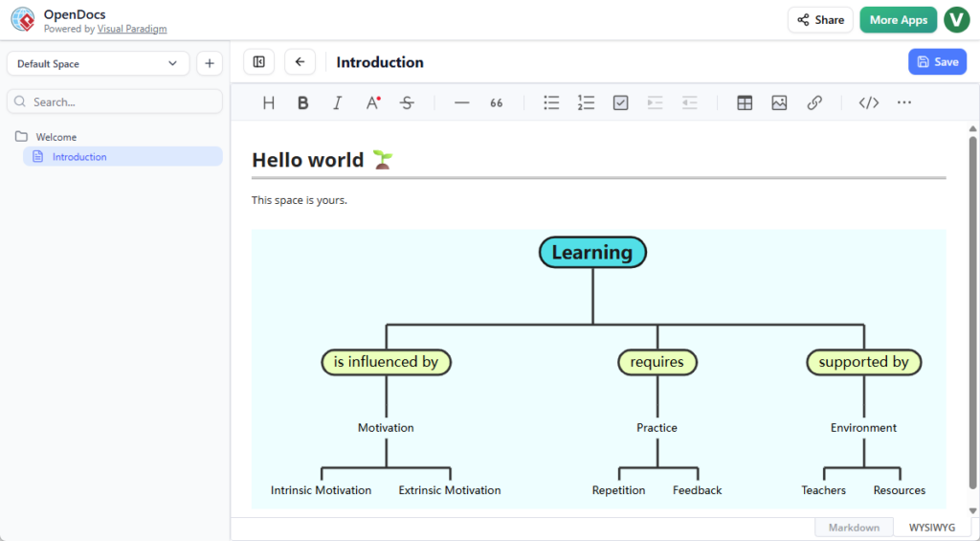Insert inline code block
Screen dimensions: 980x541
click(x=869, y=103)
